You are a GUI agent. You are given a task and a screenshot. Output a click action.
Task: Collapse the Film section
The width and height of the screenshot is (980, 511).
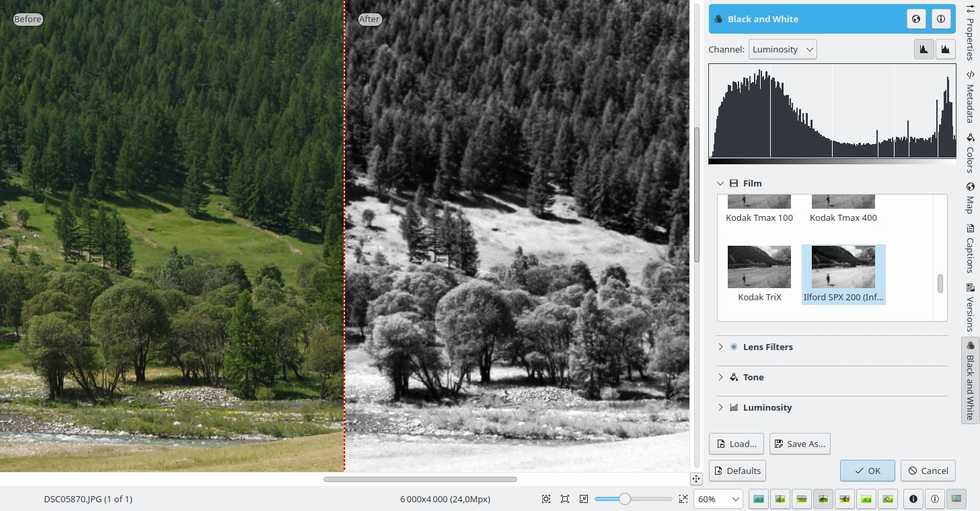coord(720,183)
